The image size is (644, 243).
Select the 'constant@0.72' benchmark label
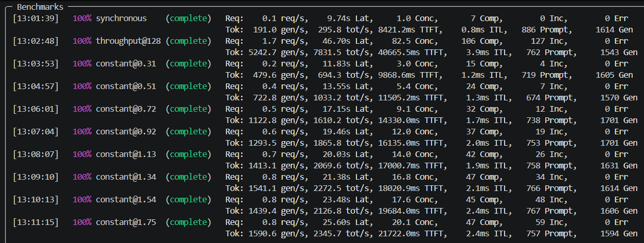(x=126, y=109)
